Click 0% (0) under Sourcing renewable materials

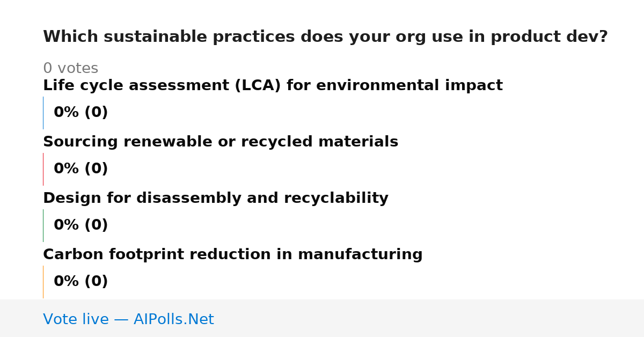[x=81, y=169]
